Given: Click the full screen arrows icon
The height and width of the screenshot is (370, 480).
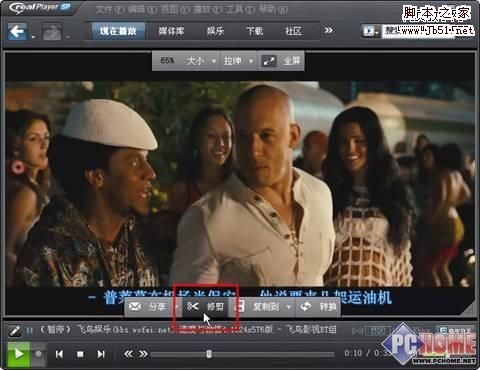Looking at the screenshot, I should (x=269, y=61).
